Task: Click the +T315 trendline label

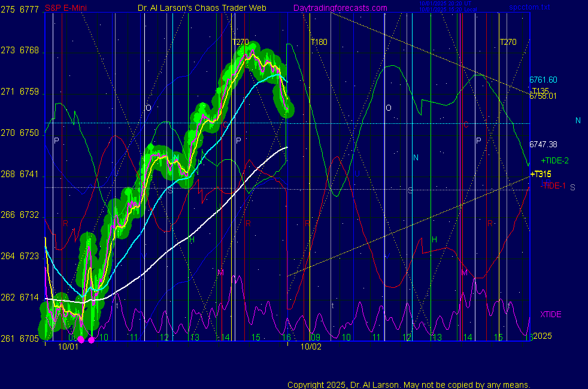Action: pos(540,174)
